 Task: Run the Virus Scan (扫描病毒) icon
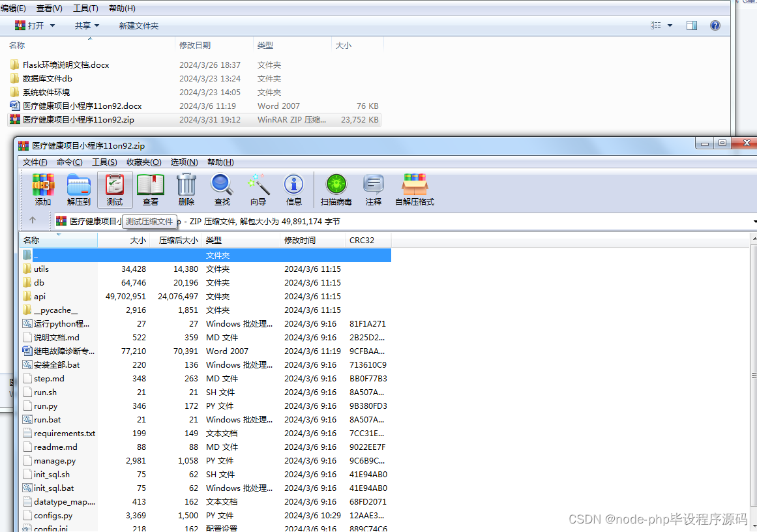click(336, 189)
